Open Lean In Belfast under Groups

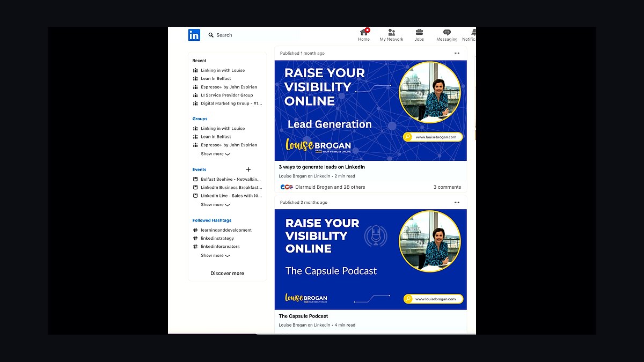point(216,136)
